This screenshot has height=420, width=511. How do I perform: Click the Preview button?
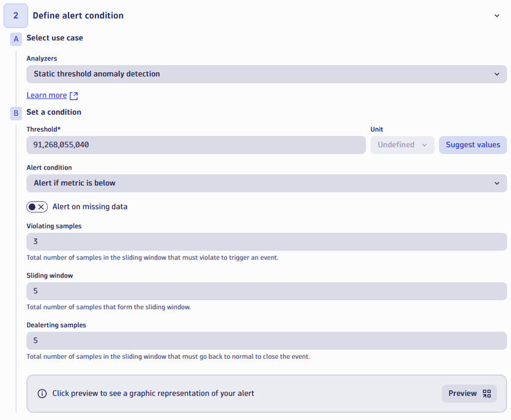tap(469, 394)
